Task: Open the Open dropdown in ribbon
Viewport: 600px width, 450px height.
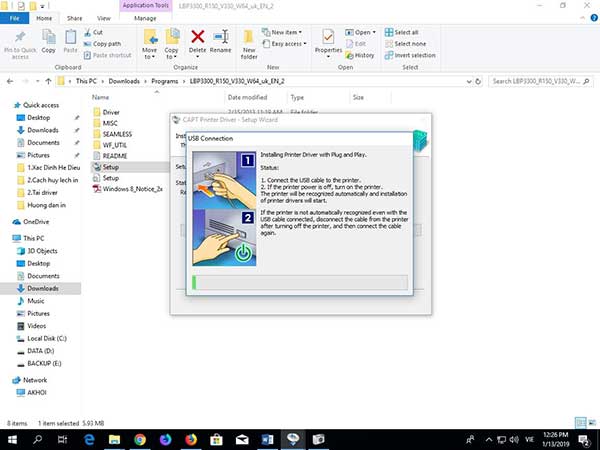Action: 360,32
